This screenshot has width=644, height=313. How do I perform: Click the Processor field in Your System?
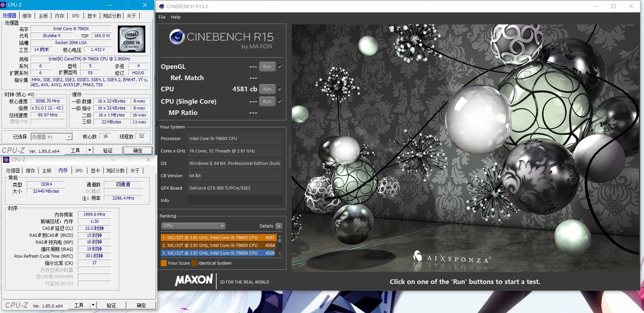tap(234, 139)
